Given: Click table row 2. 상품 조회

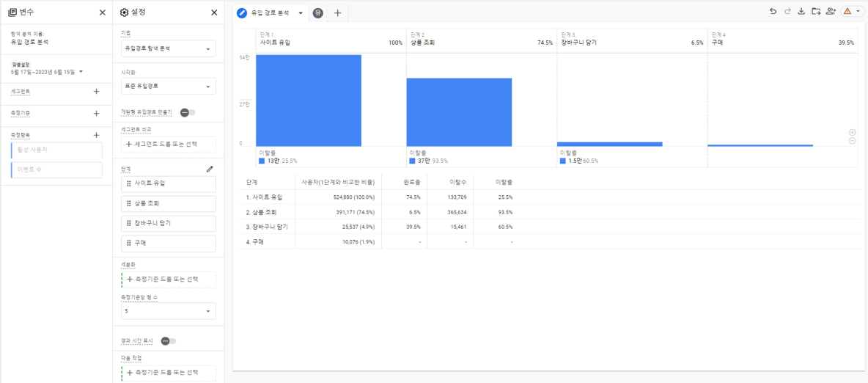Looking at the screenshot, I should (549, 212).
